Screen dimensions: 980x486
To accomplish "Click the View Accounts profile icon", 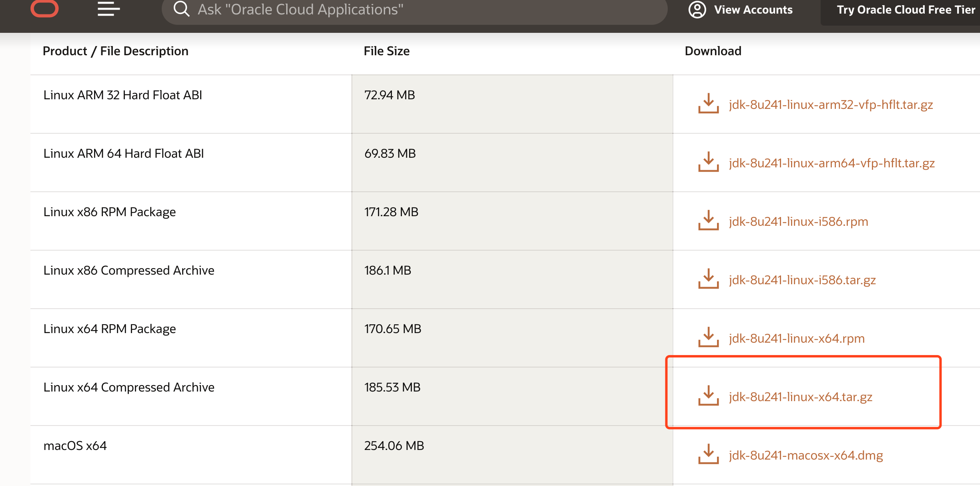I will pos(697,10).
